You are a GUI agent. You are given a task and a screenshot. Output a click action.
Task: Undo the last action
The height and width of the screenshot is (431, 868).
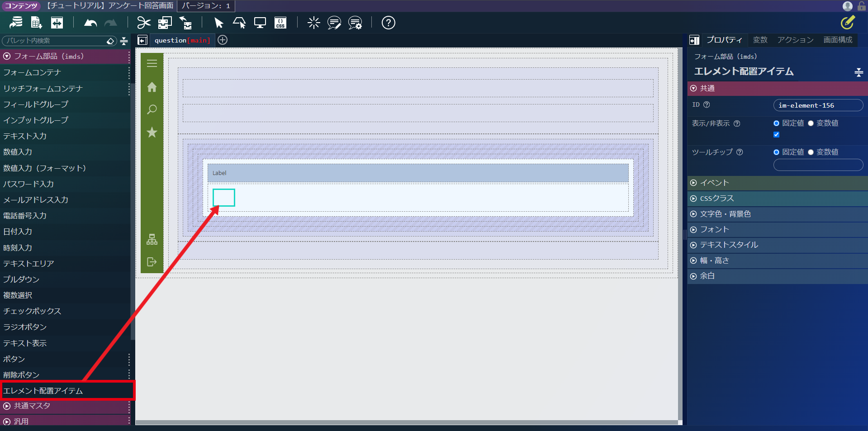pyautogui.click(x=90, y=23)
